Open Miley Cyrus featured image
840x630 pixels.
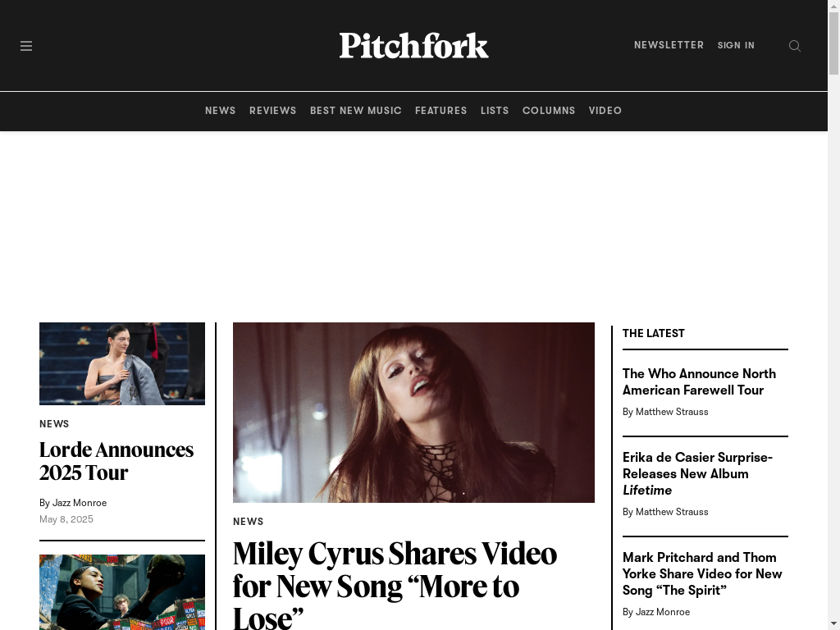(x=413, y=413)
